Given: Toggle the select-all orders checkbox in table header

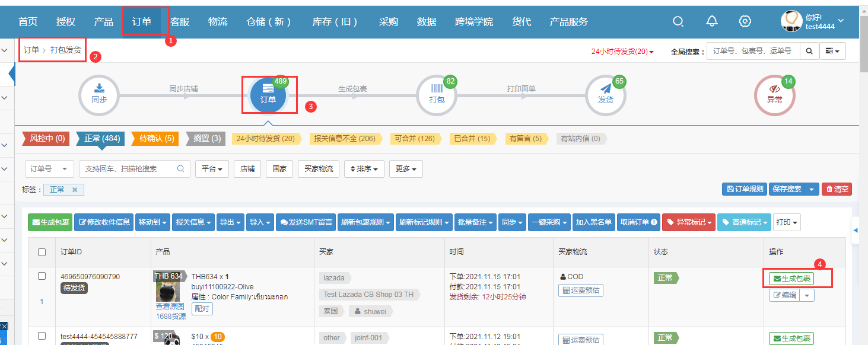Looking at the screenshot, I should tap(42, 252).
